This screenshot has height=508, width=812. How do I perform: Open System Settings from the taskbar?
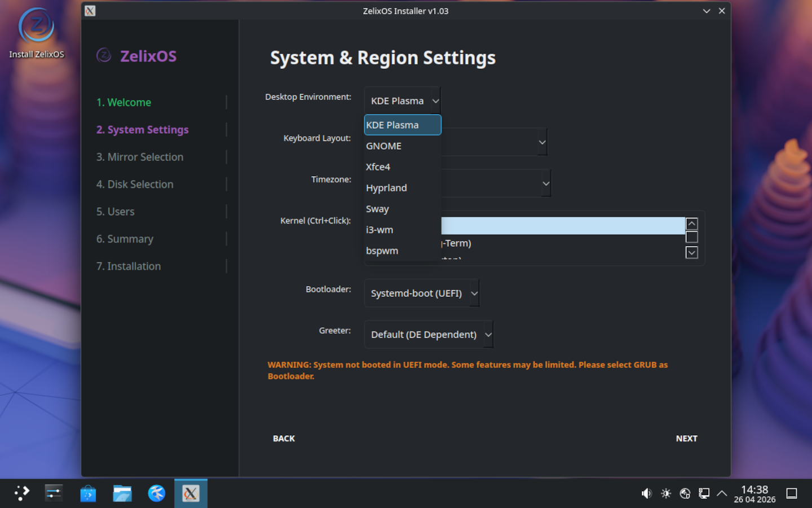coord(54,493)
